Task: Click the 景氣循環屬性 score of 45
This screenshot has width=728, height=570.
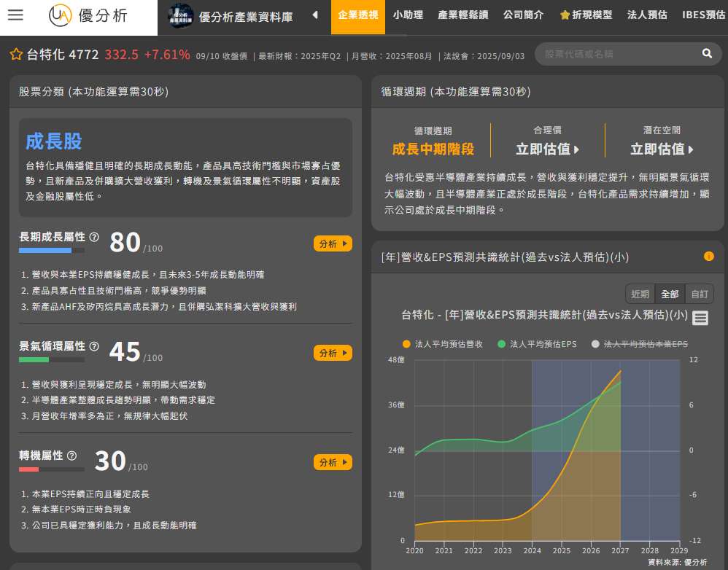Action: pos(125,351)
